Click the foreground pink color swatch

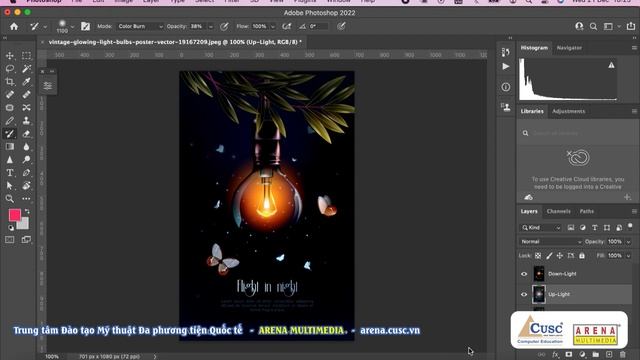(x=15, y=215)
